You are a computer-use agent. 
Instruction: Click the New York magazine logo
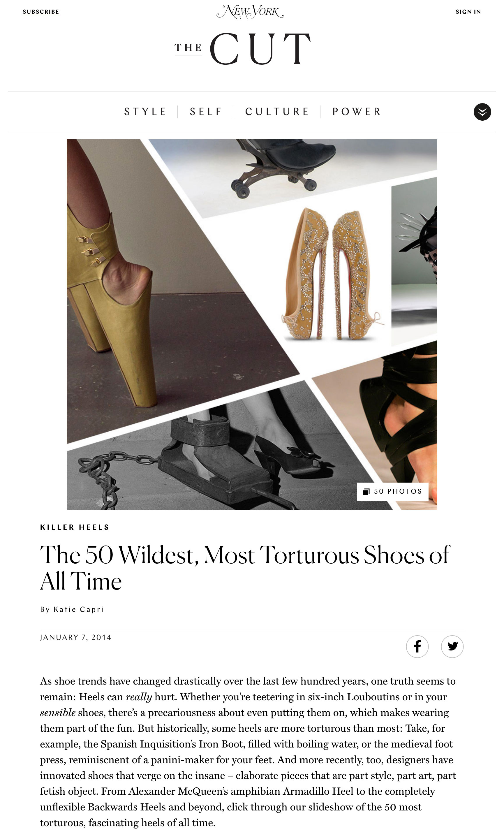click(250, 12)
